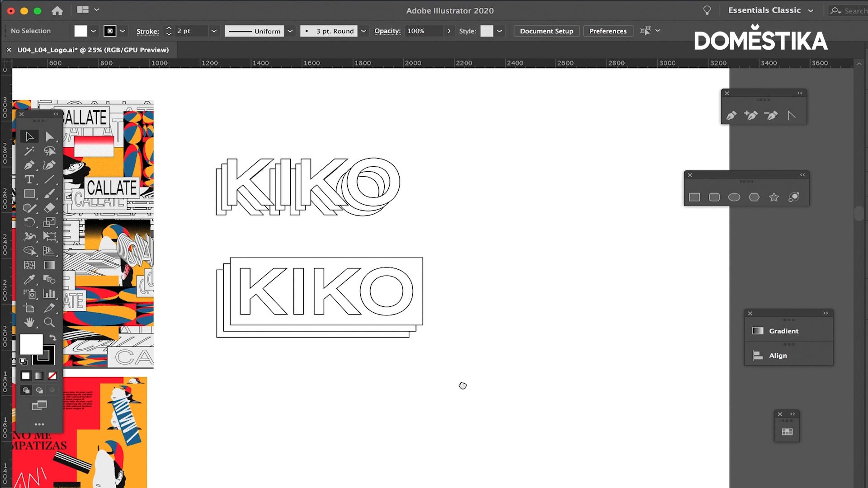This screenshot has height=488, width=868.
Task: Click the Preferences button
Action: (608, 31)
